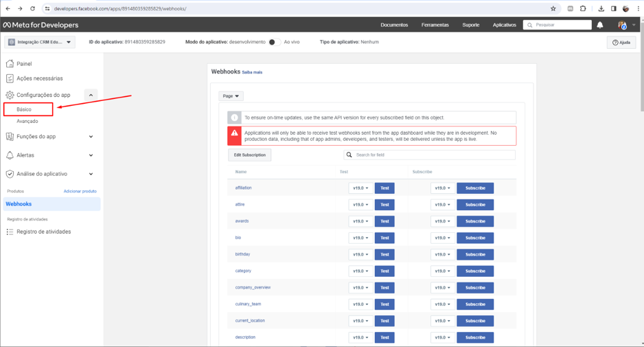Open the Test version dropdown for bio

tap(360, 238)
